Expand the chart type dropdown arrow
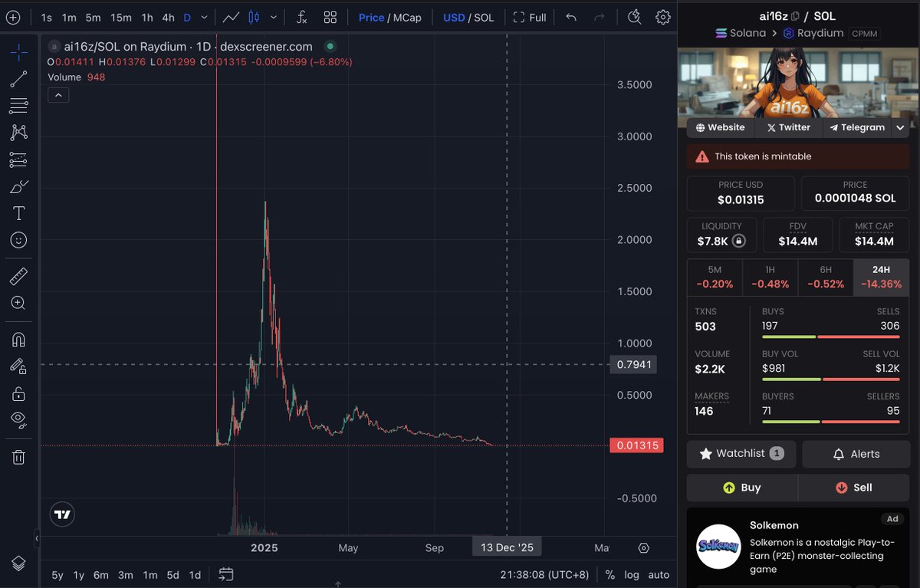This screenshot has height=588, width=920. click(x=275, y=17)
